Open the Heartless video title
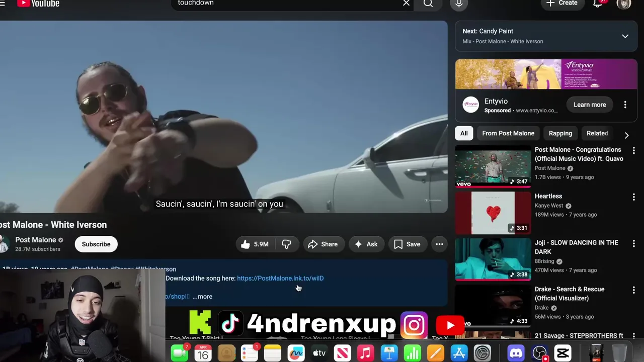 548,196
